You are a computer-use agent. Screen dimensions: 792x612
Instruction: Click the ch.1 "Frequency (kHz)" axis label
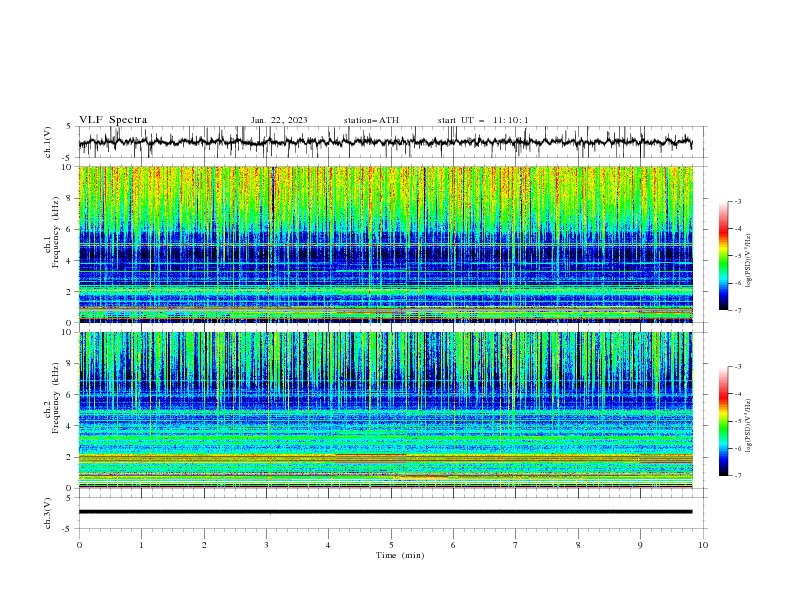(56, 231)
